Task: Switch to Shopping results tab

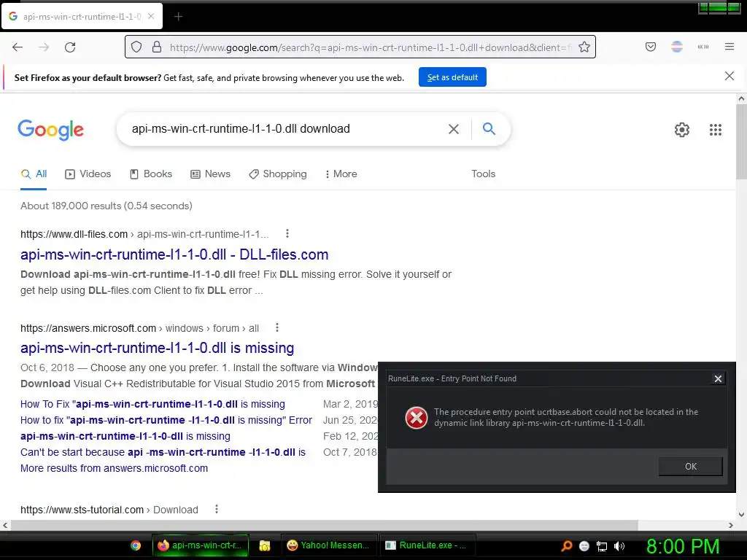Action: point(278,174)
